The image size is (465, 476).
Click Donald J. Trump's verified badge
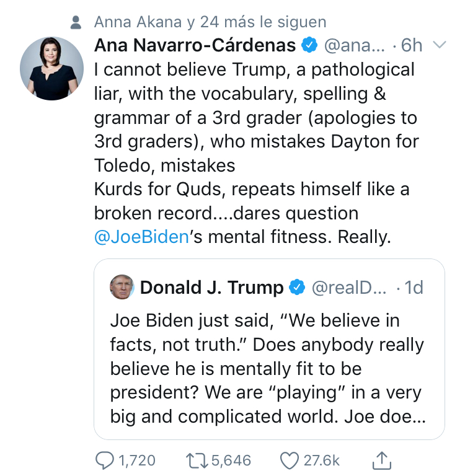point(297,287)
